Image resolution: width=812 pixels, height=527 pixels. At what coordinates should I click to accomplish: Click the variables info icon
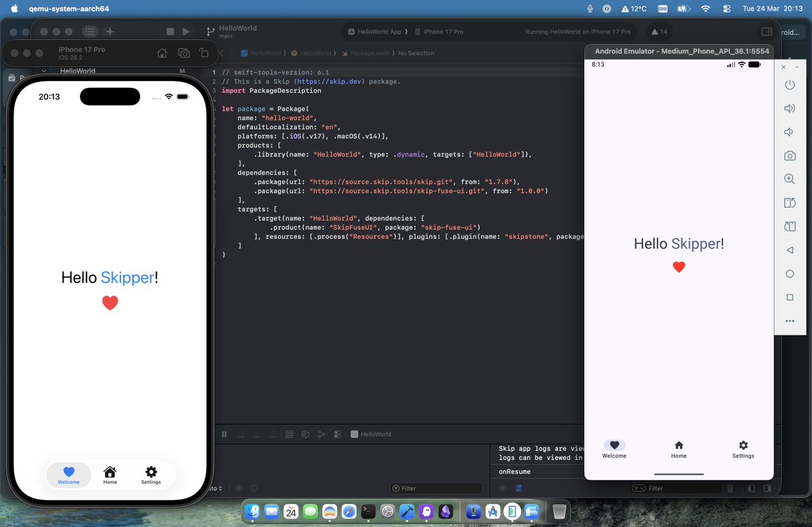tap(253, 488)
